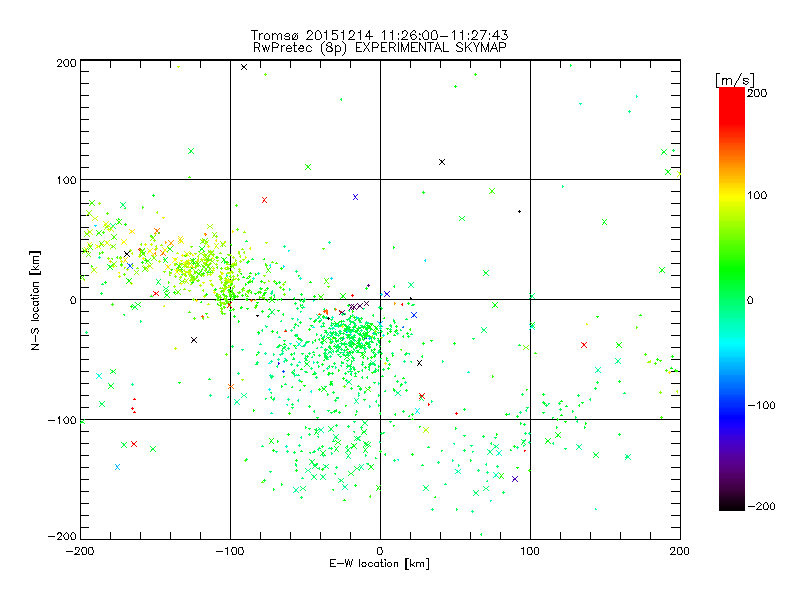Click the yellow band of the colorbar

(x=732, y=196)
